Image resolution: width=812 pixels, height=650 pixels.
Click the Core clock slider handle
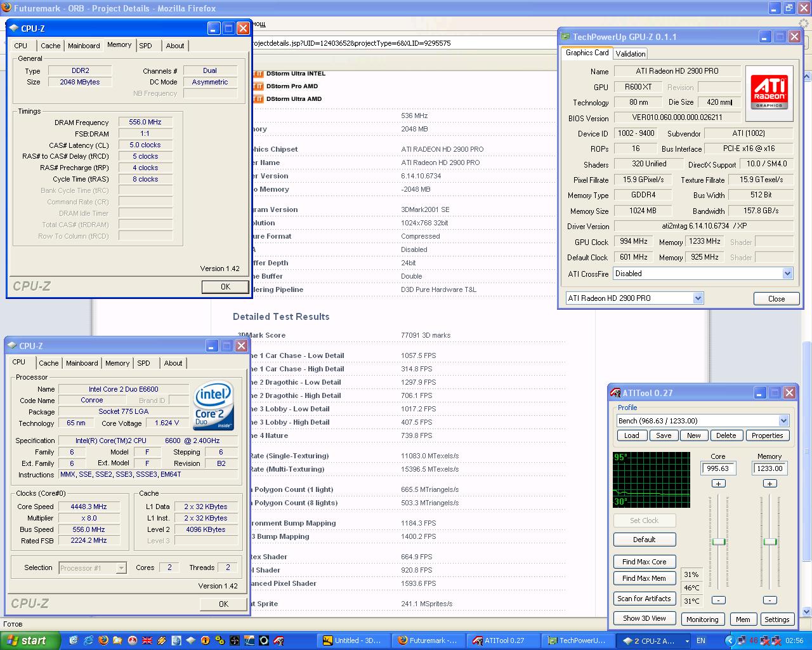click(x=718, y=541)
